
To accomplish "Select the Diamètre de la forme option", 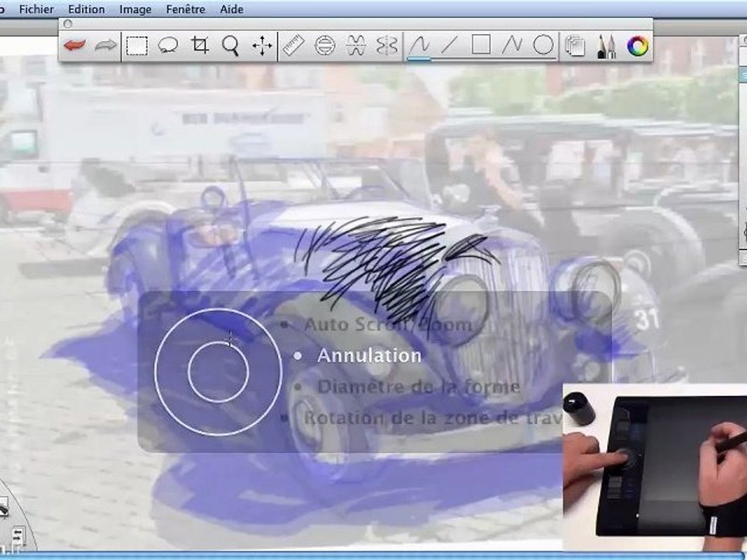I will (419, 387).
